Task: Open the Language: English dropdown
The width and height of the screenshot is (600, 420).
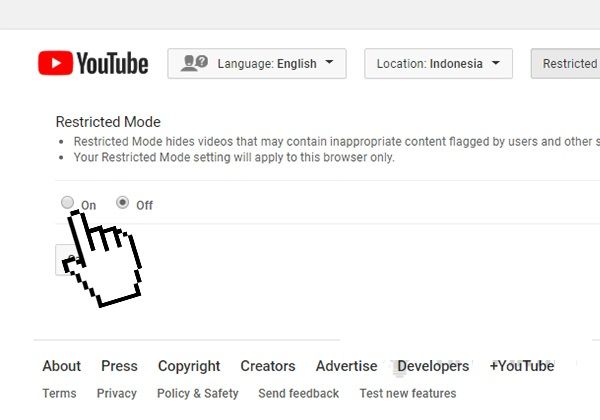Action: coord(257,63)
